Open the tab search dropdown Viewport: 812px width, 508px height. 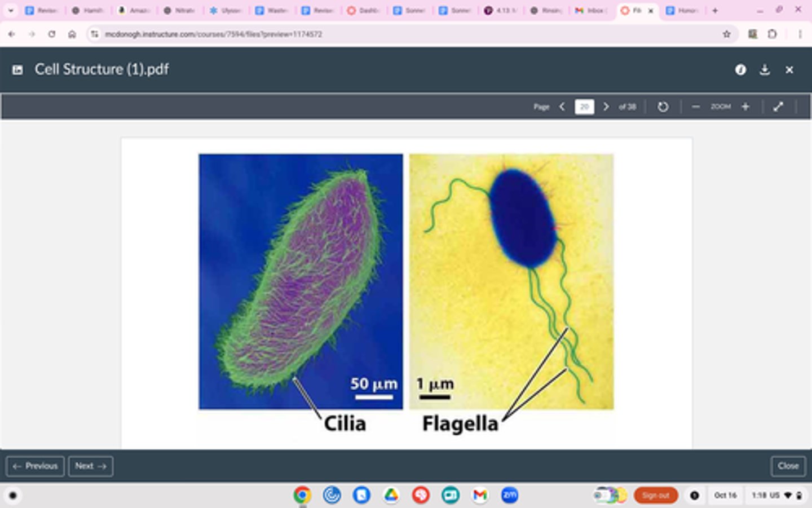[10, 10]
